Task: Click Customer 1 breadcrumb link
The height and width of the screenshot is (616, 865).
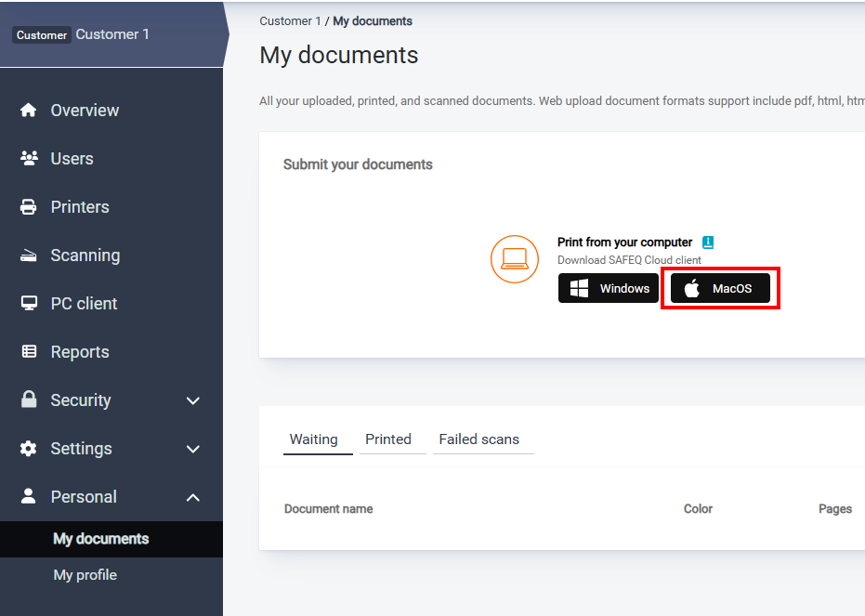Action: [x=290, y=21]
